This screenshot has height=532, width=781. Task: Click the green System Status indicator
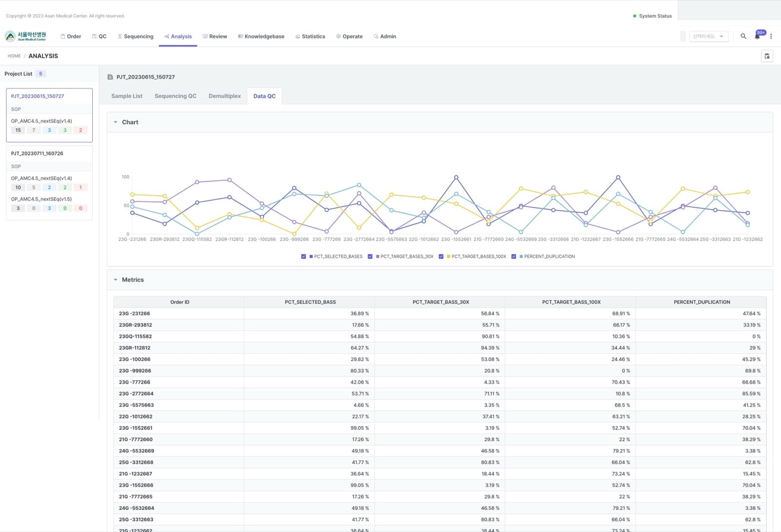[x=635, y=16]
